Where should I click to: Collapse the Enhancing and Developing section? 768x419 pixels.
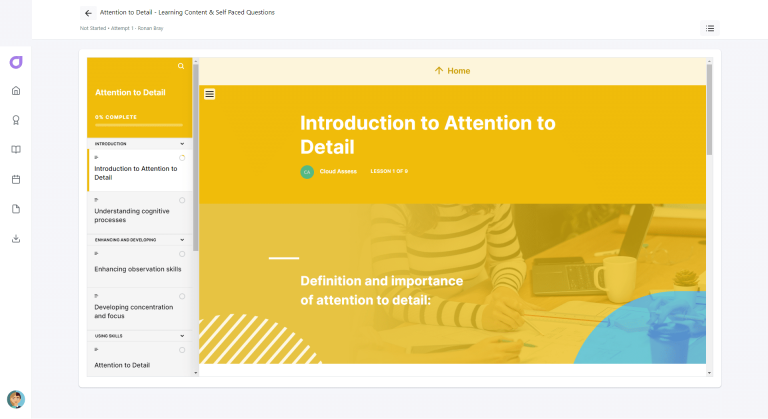pyautogui.click(x=140, y=240)
